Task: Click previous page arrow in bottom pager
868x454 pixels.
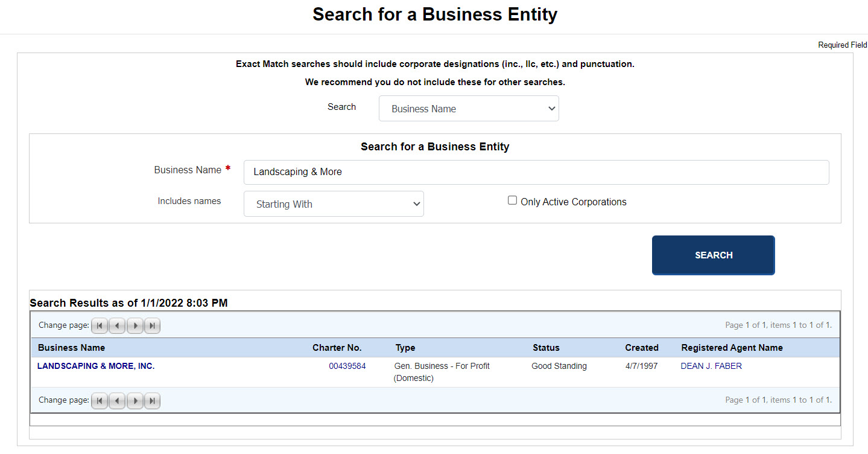Action: coord(117,400)
